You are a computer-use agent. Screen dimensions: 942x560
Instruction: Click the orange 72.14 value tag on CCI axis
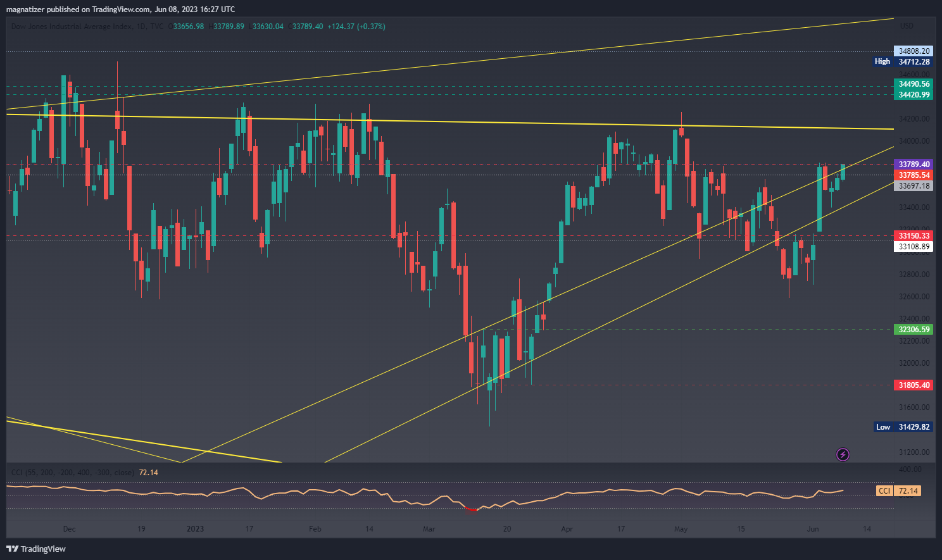coord(908,491)
